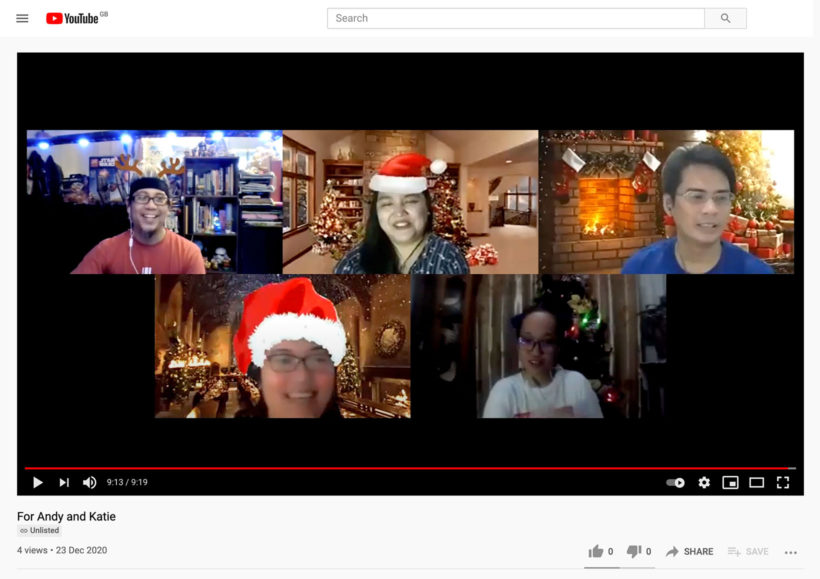Switch to theater mode
Viewport: 820px width, 579px height.
(757, 482)
